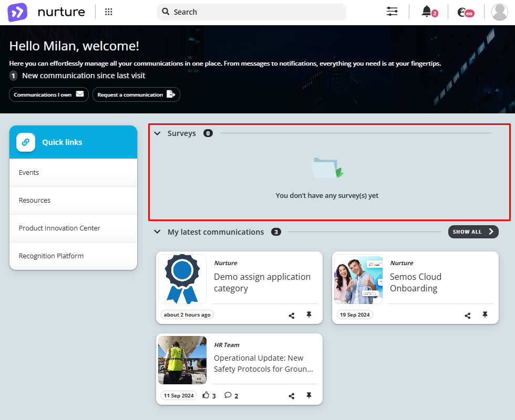The height and width of the screenshot is (420, 515).
Task: Click the '19 Sep 2024' date badge
Action: click(355, 314)
